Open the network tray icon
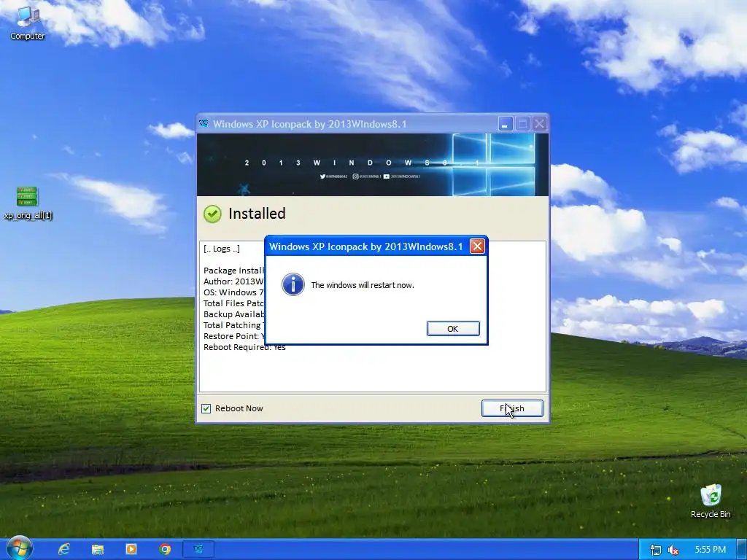The image size is (747, 560). (x=656, y=550)
